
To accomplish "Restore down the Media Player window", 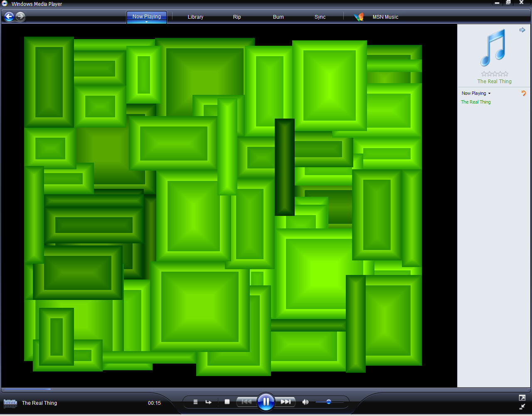I will click(x=508, y=2).
